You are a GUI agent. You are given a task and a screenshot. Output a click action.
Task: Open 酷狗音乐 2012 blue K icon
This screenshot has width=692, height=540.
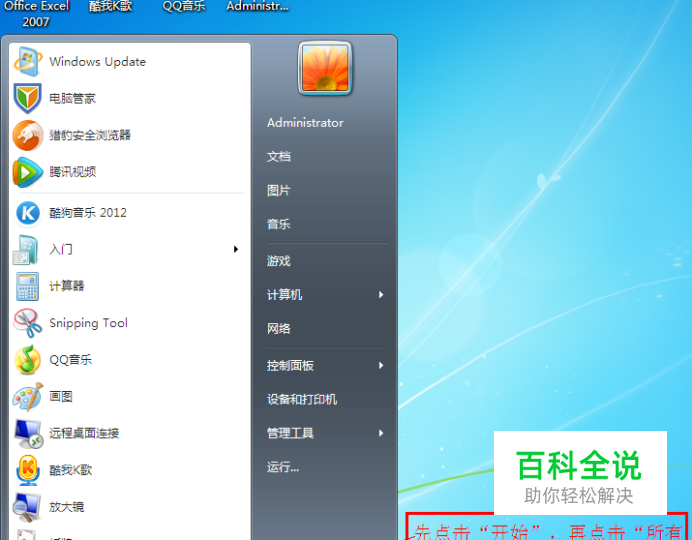[27, 213]
